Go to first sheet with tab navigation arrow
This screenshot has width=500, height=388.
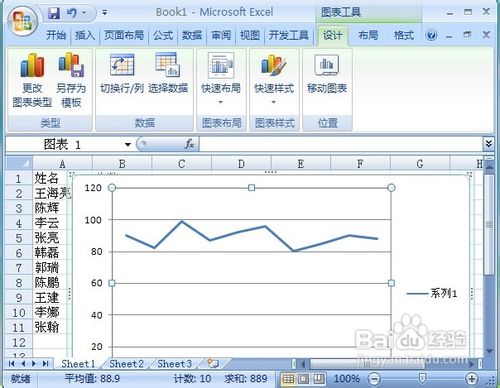11,363
